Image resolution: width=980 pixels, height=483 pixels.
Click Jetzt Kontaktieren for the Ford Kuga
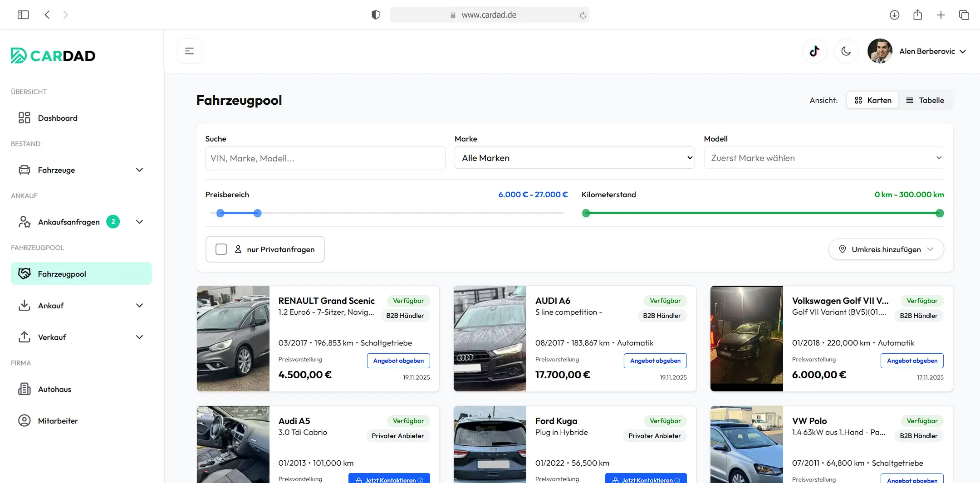(646, 480)
